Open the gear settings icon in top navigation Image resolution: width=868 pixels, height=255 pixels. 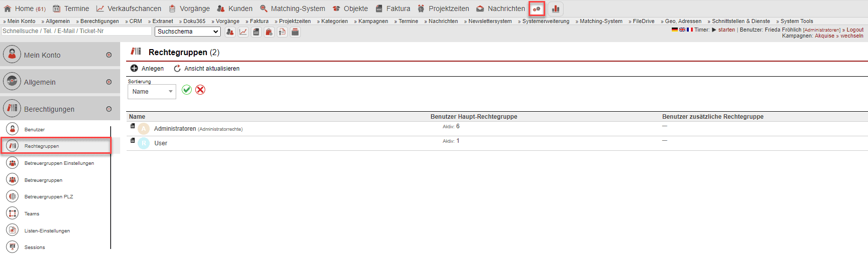pyautogui.click(x=537, y=9)
